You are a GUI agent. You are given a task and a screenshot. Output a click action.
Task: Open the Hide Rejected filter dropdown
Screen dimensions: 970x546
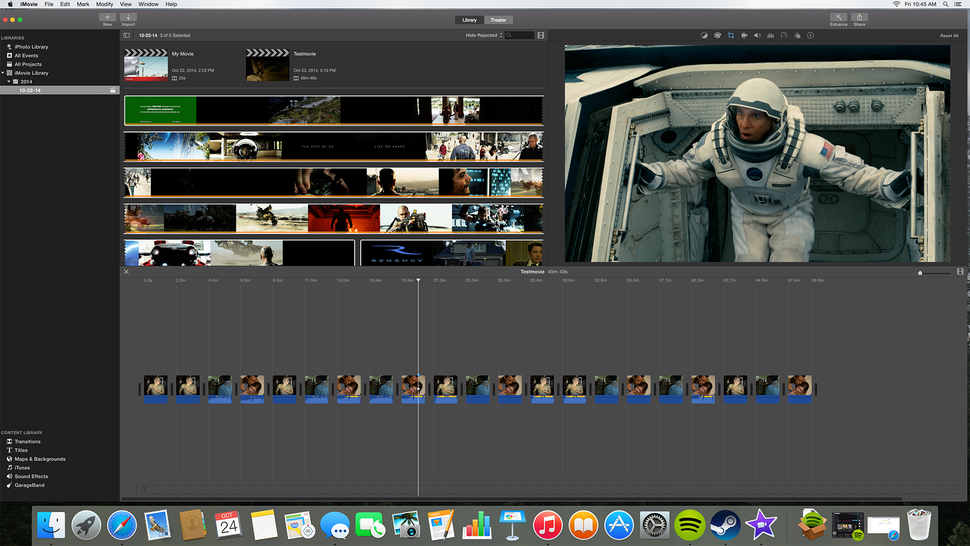tap(484, 35)
